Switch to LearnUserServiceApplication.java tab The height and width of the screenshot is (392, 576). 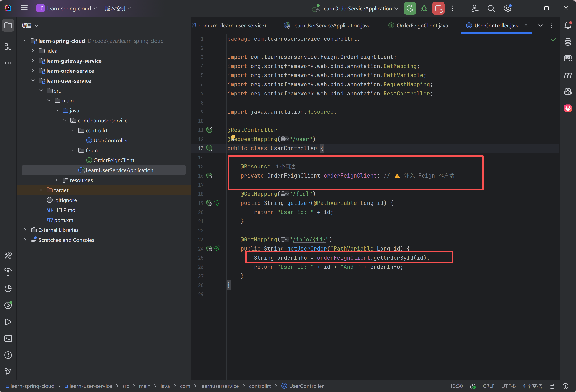327,26
